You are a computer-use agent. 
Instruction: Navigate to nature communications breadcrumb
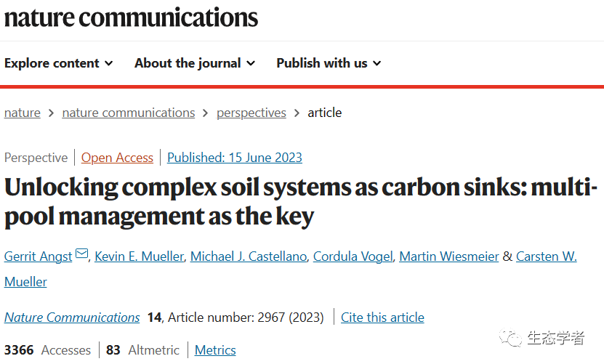pos(129,113)
